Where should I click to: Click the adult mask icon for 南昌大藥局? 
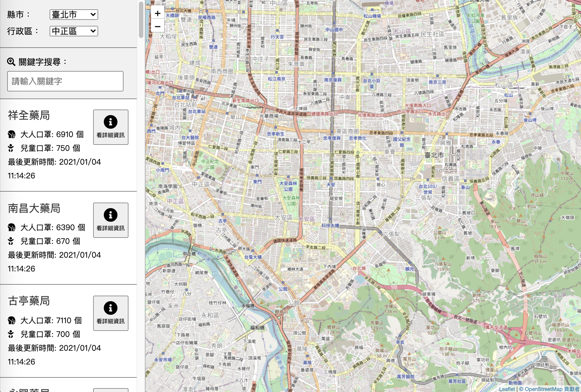pos(12,227)
